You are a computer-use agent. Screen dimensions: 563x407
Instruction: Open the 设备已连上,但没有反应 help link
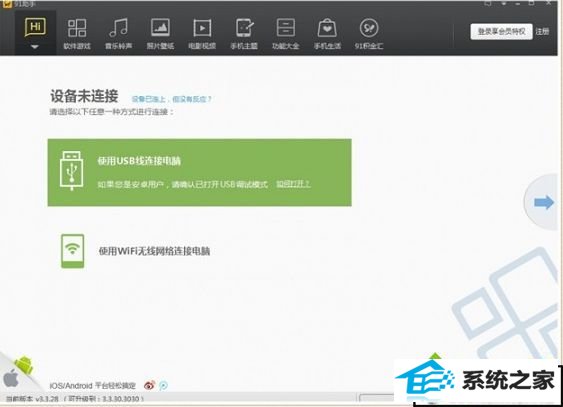(172, 99)
